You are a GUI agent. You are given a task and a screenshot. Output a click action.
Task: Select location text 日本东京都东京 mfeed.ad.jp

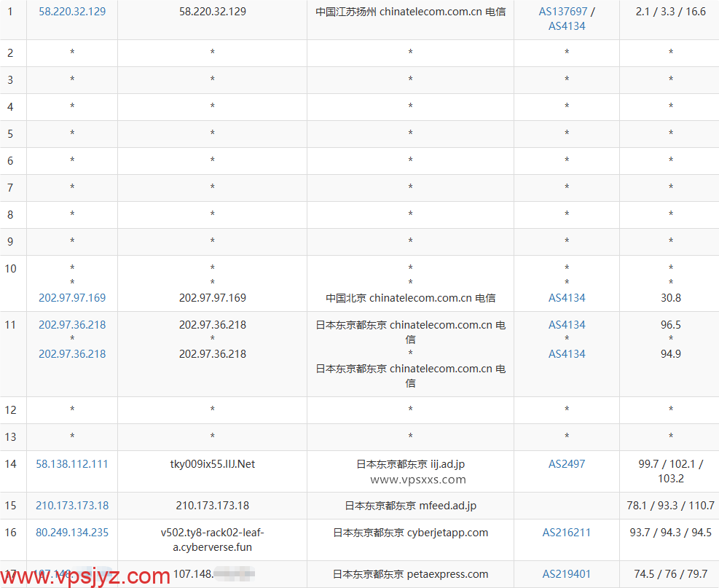[x=410, y=506]
